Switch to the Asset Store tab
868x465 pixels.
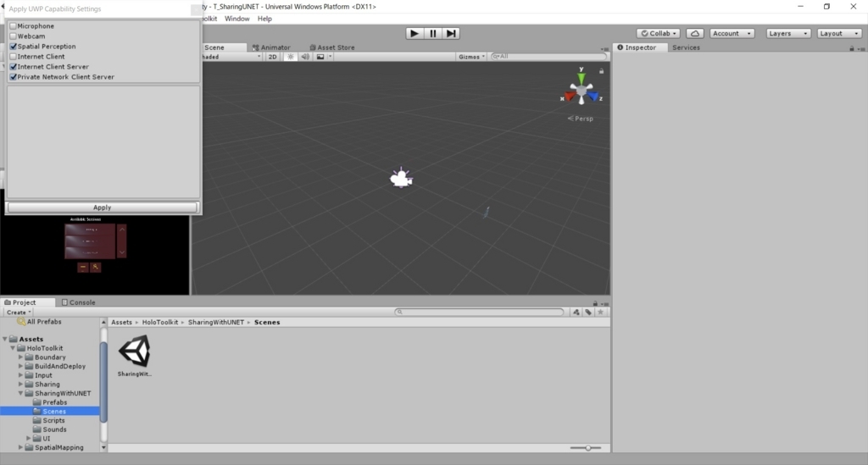332,47
